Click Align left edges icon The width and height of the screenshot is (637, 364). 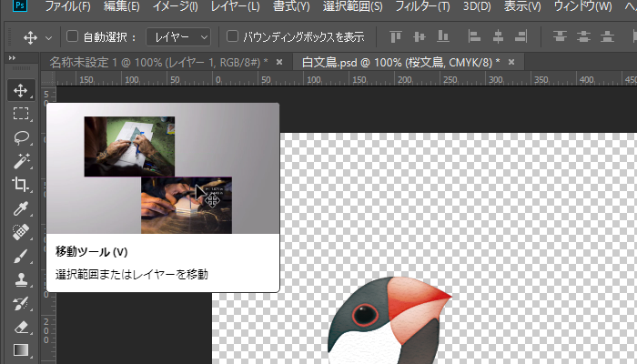(x=474, y=37)
